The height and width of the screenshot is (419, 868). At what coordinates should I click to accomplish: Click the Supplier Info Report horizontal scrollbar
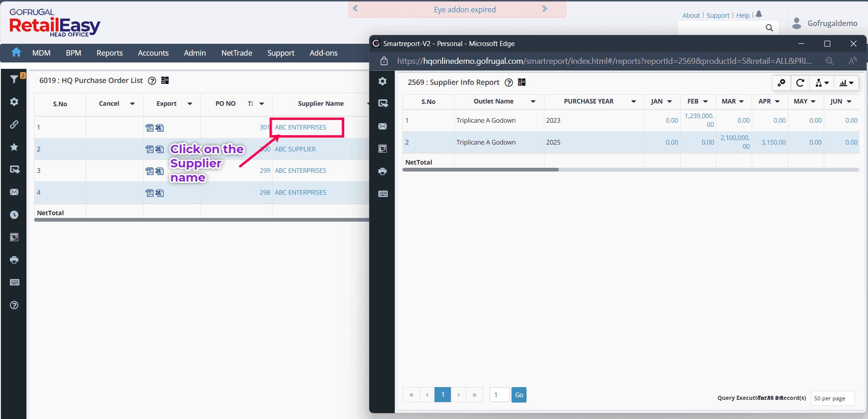480,170
